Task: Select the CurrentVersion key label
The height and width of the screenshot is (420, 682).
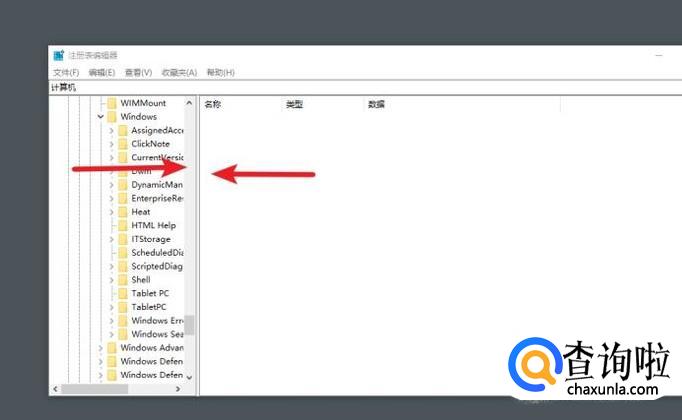Action: [x=157, y=157]
